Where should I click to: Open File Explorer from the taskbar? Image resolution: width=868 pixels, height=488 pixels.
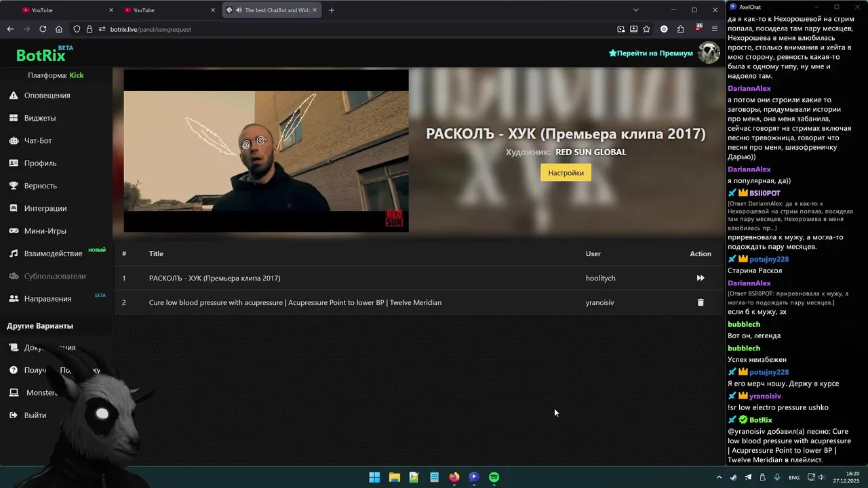pos(394,477)
